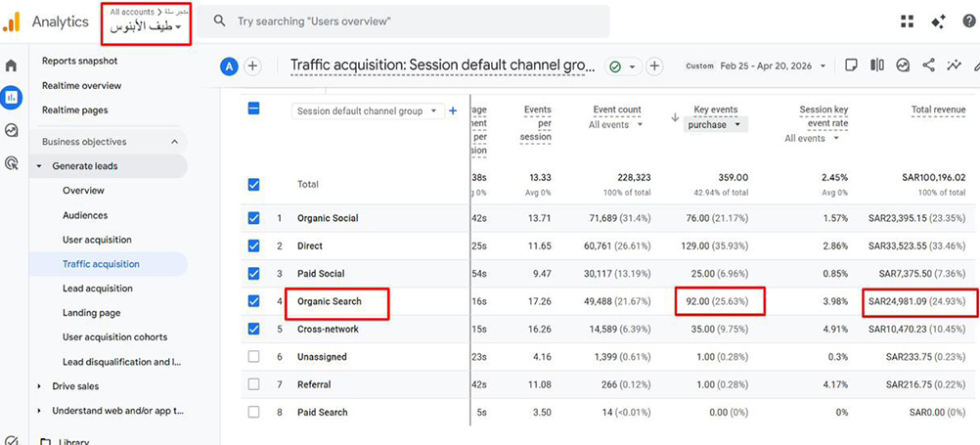
Task: Click the Analytics search box
Action: click(x=411, y=22)
